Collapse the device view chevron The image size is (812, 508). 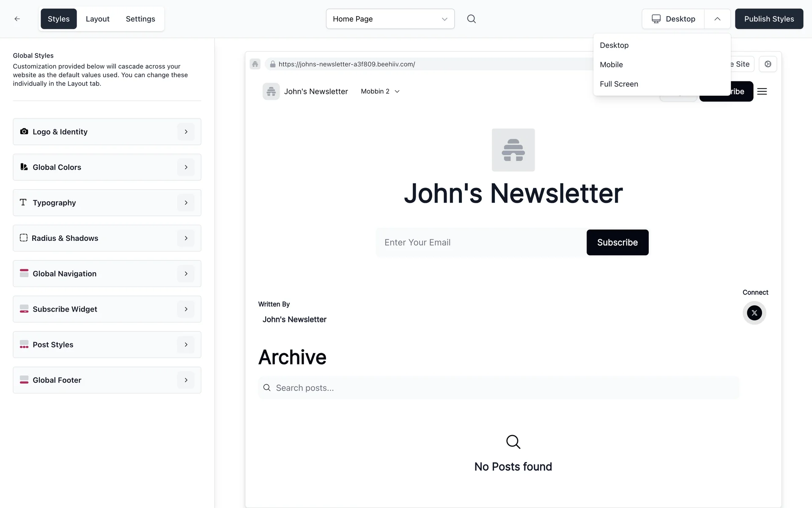click(717, 19)
